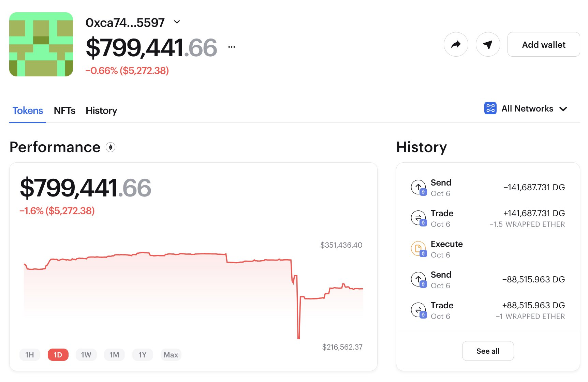Click the send paper-plane icon button
Viewport: 588px width, 382px height.
(x=488, y=44)
